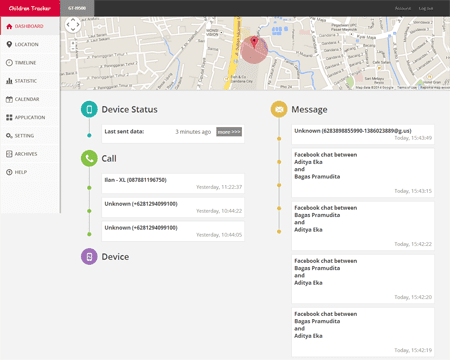Open the Timeline clock icon
This screenshot has width=450, height=360.
coord(9,63)
